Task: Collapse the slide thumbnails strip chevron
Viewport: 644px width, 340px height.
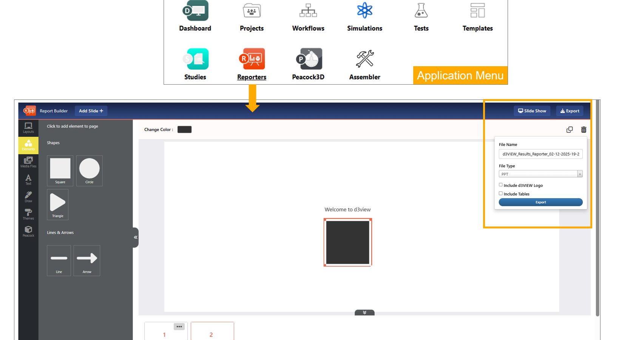Action: pos(364,312)
